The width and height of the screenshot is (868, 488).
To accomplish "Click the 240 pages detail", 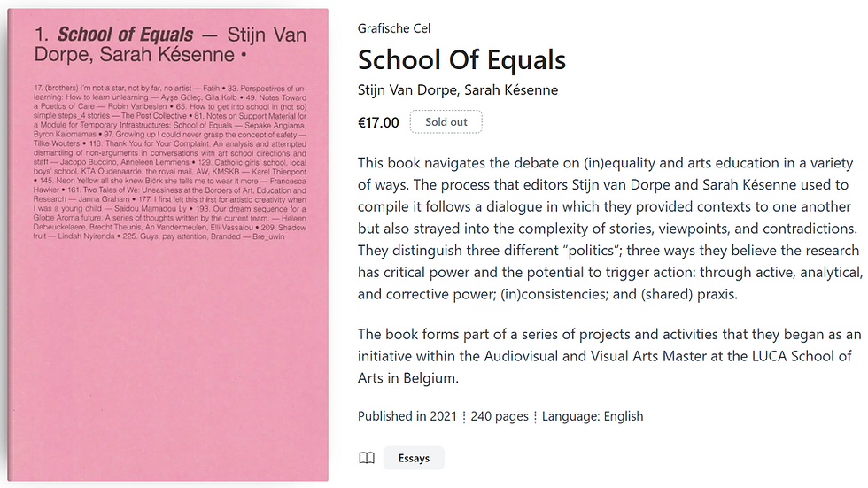I will [500, 416].
